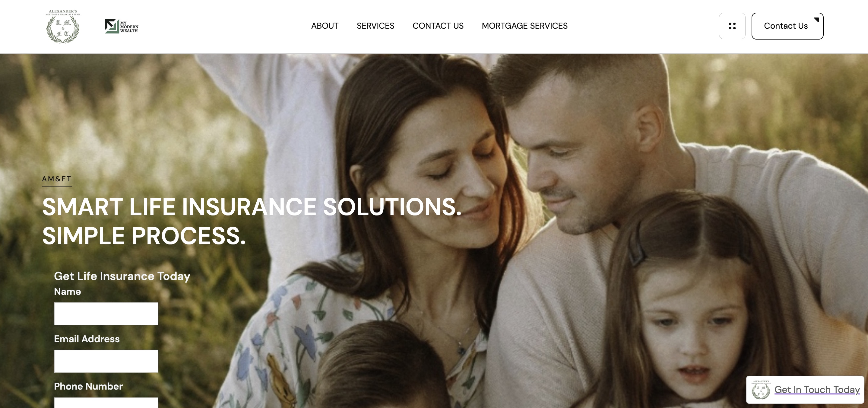Screen dimensions: 868x408
Task: Click the Get Life Insurance Today heading
Action: [x=122, y=276]
